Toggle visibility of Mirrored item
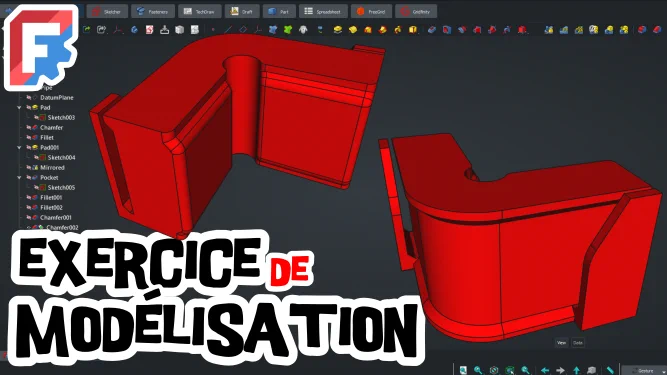The width and height of the screenshot is (667, 375). (x=29, y=168)
